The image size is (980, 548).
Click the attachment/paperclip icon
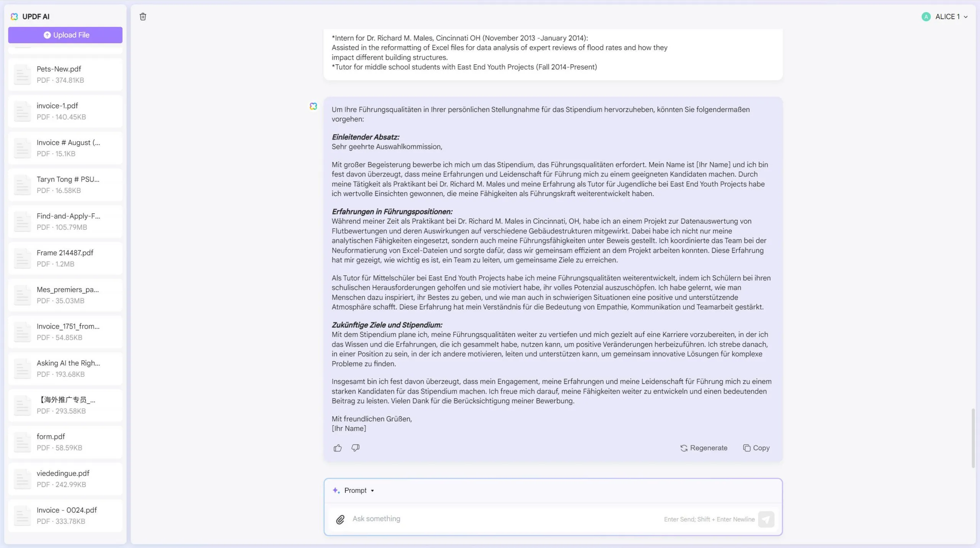click(341, 519)
